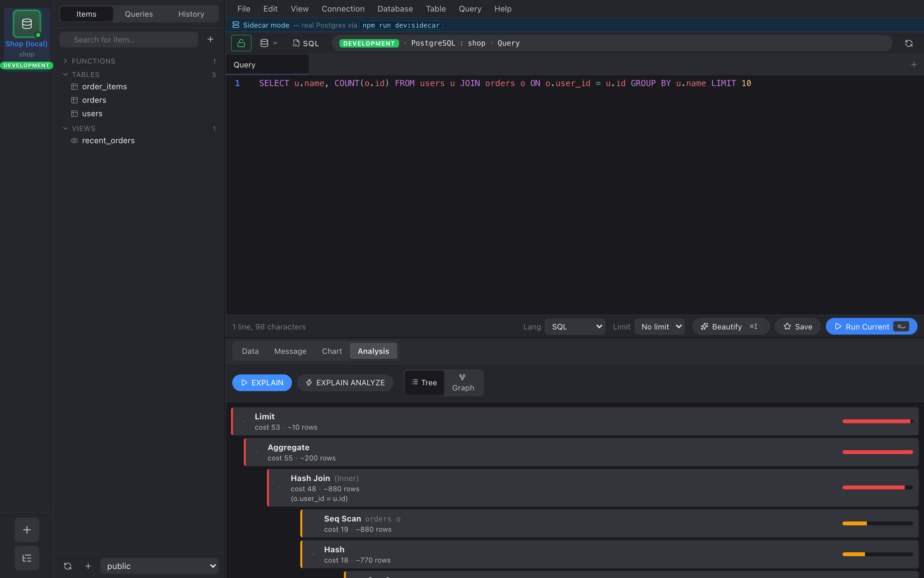Open the No limit dropdown
Image resolution: width=924 pixels, height=578 pixels.
click(659, 327)
